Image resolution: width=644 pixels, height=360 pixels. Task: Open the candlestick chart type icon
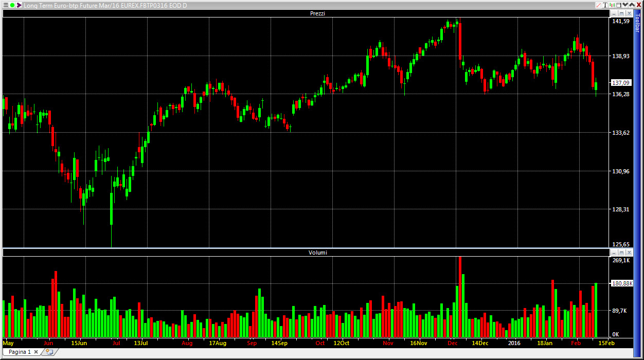point(612,5)
